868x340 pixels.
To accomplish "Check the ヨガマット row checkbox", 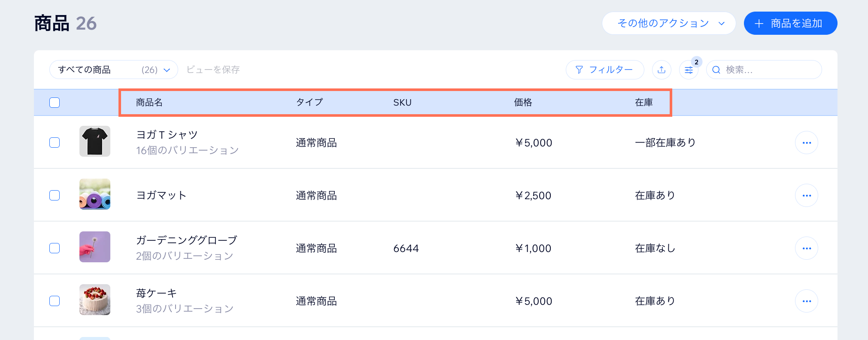I will pyautogui.click(x=55, y=195).
